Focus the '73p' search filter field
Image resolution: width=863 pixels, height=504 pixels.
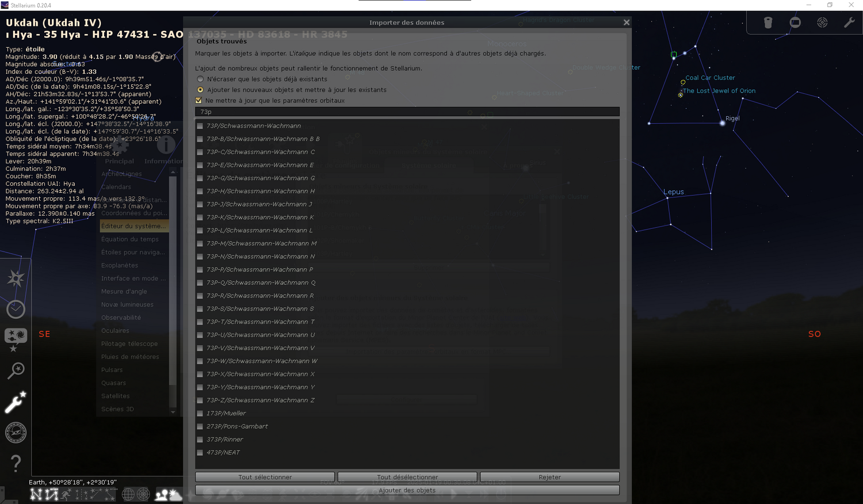(x=407, y=112)
